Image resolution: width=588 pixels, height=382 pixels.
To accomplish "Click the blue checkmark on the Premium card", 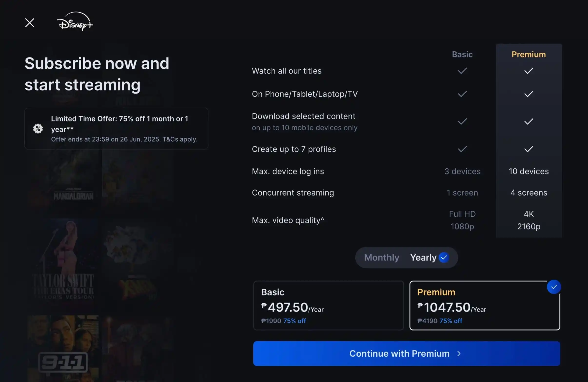I will click(x=554, y=287).
